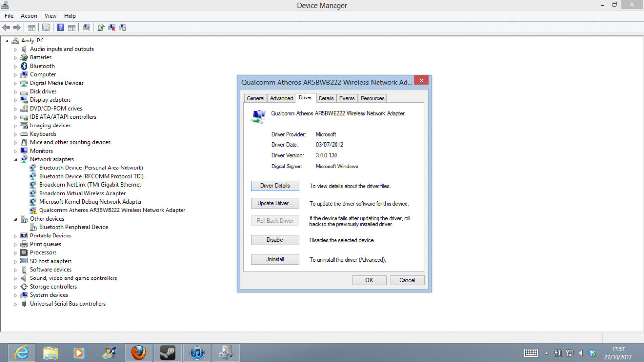Open the View menu
The image size is (644, 362).
tap(51, 16)
